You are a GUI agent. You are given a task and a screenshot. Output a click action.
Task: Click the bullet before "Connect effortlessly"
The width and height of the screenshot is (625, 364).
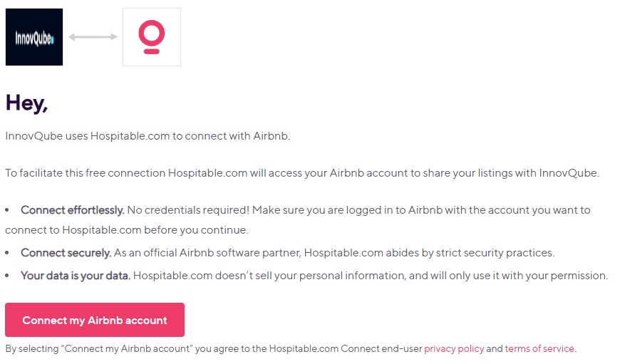point(8,211)
